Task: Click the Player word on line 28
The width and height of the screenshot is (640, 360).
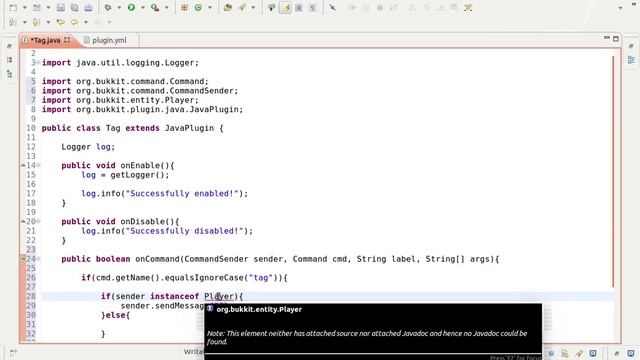Action: click(219, 296)
